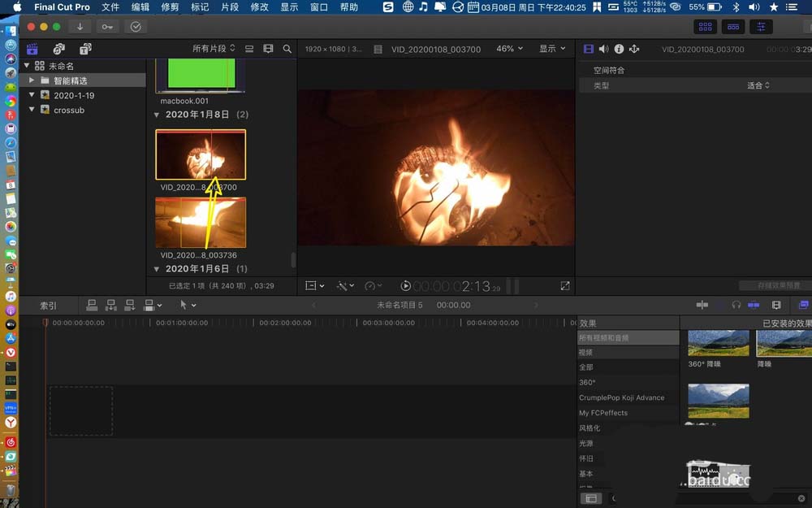Insert clip into the timeline

(110, 306)
